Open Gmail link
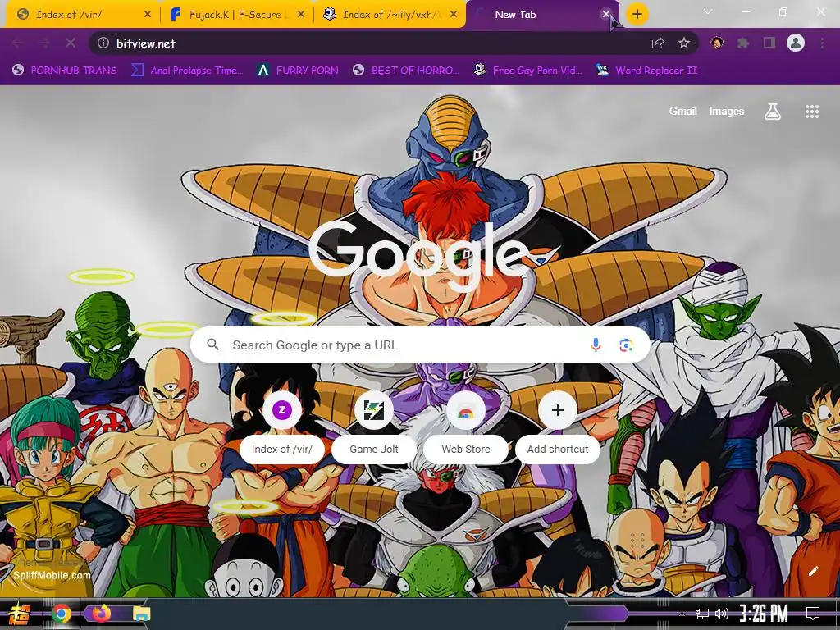 pyautogui.click(x=683, y=112)
